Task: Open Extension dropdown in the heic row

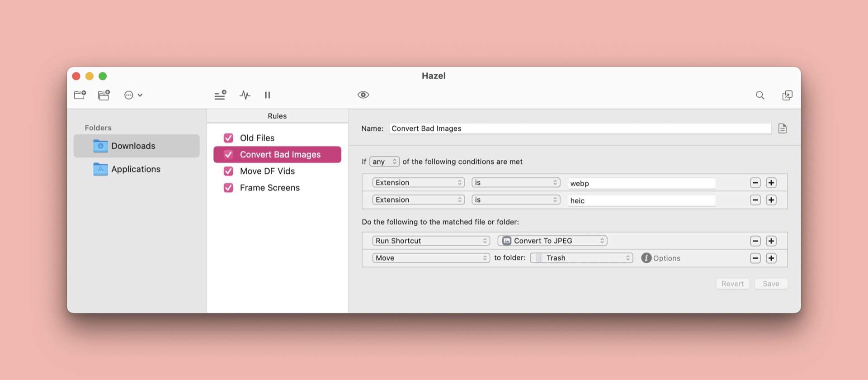Action: (x=419, y=199)
